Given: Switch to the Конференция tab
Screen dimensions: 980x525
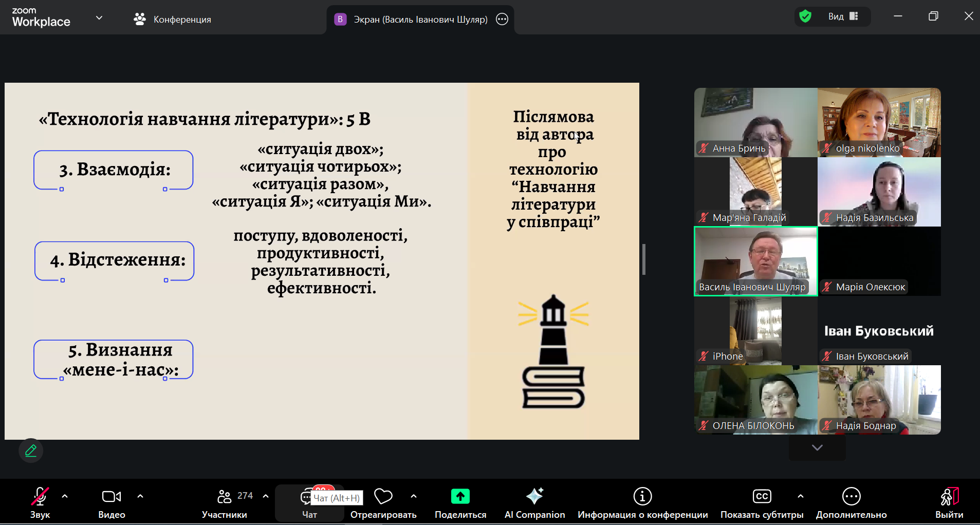Looking at the screenshot, I should (x=173, y=20).
